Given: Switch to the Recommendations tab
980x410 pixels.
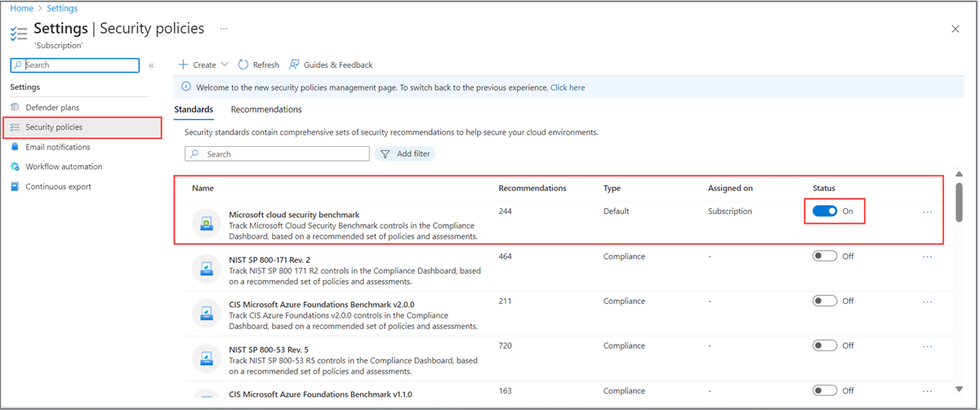Looking at the screenshot, I should tap(266, 109).
